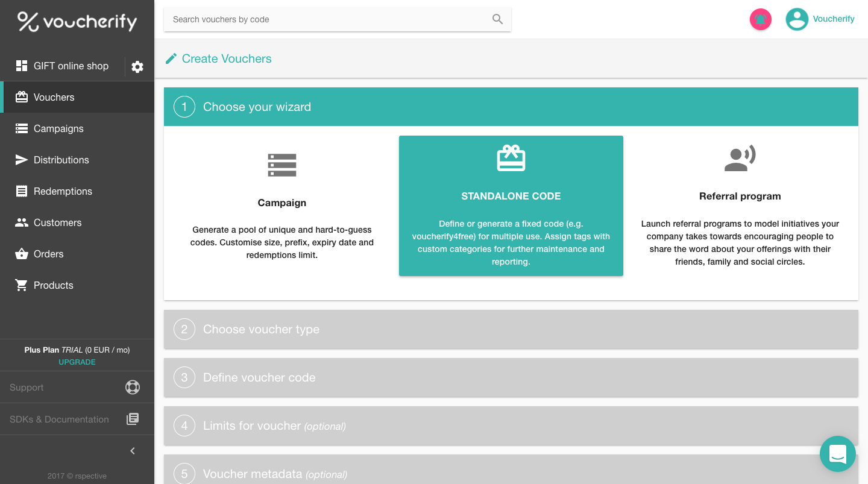868x484 pixels.
Task: Click the Orders basket icon
Action: pos(22,254)
